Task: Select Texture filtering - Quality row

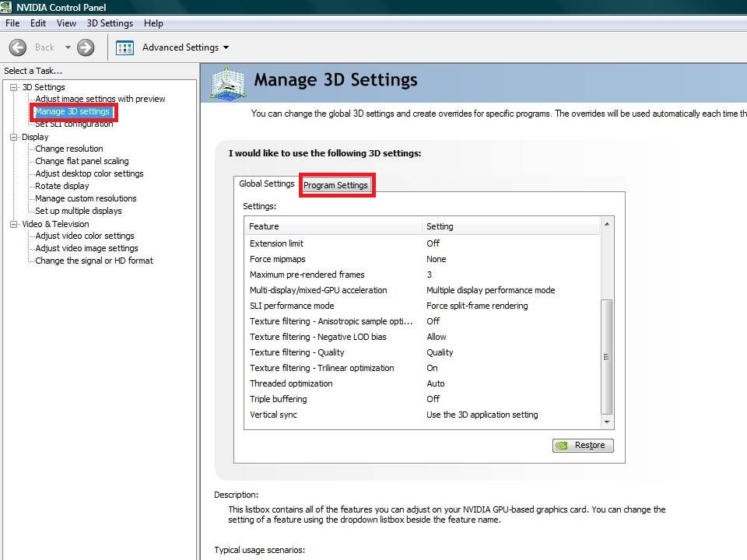Action: click(423, 352)
